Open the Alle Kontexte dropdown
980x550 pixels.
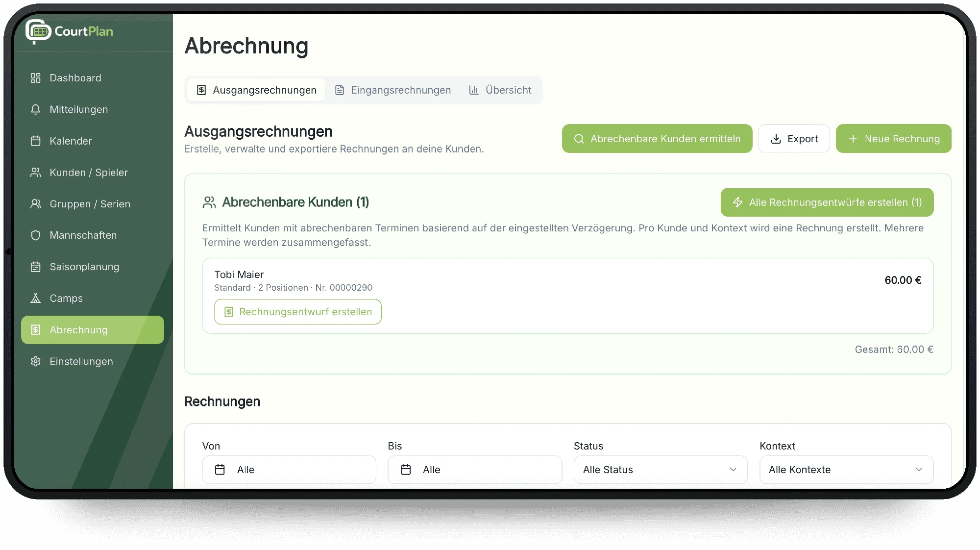tap(846, 470)
